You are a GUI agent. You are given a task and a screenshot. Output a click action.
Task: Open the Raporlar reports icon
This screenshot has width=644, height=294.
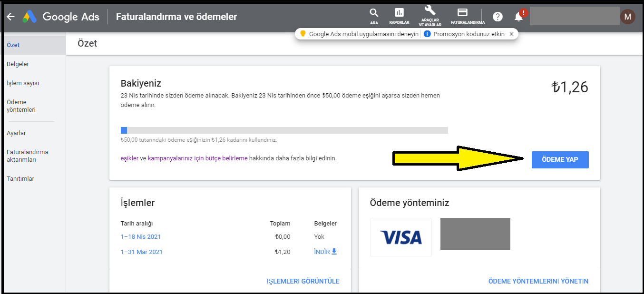(399, 13)
